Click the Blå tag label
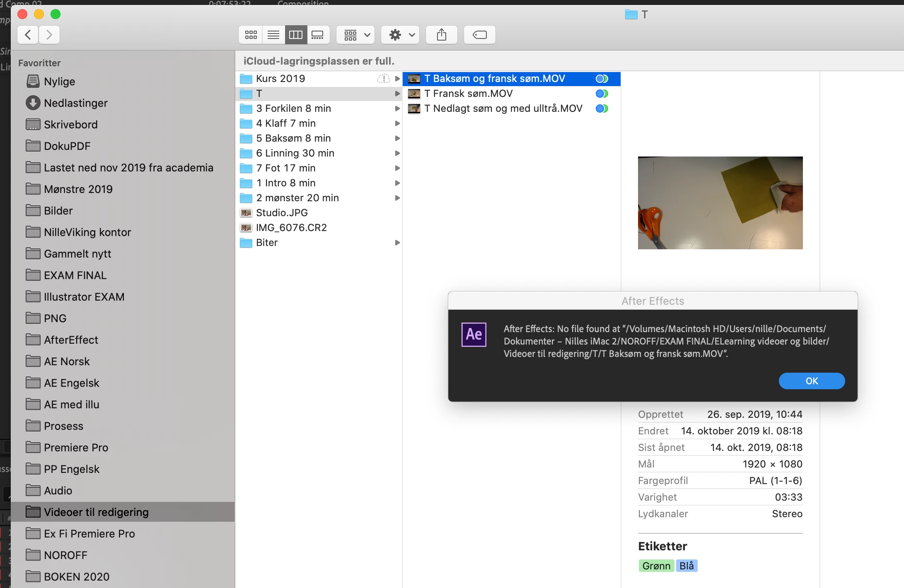This screenshot has height=588, width=904. point(686,566)
